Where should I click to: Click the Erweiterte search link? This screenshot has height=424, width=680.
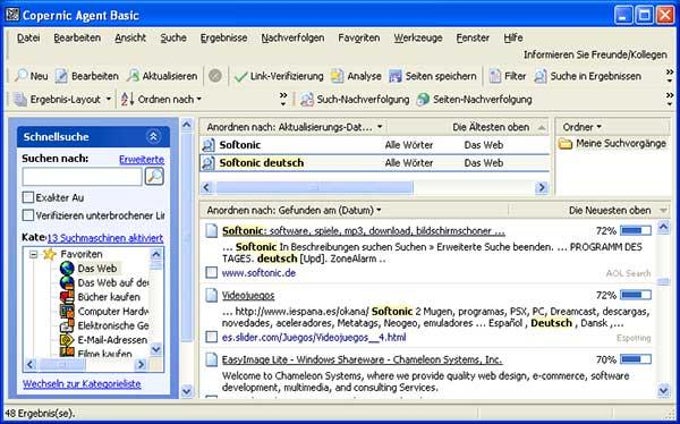pyautogui.click(x=142, y=159)
